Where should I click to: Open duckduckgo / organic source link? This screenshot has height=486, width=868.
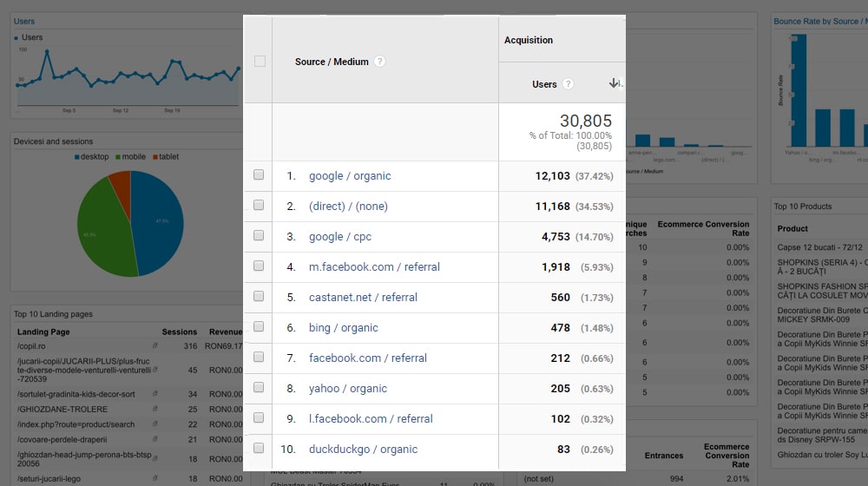pos(363,450)
